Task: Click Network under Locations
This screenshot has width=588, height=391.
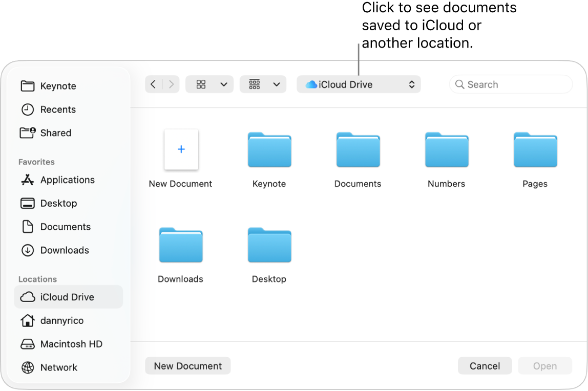Action: coord(58,367)
